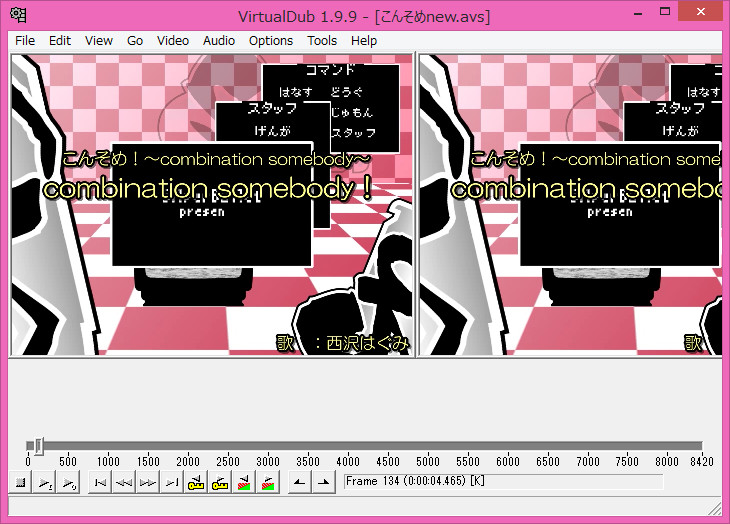The image size is (730, 524).
Task: Open the Options menu
Action: [x=271, y=40]
